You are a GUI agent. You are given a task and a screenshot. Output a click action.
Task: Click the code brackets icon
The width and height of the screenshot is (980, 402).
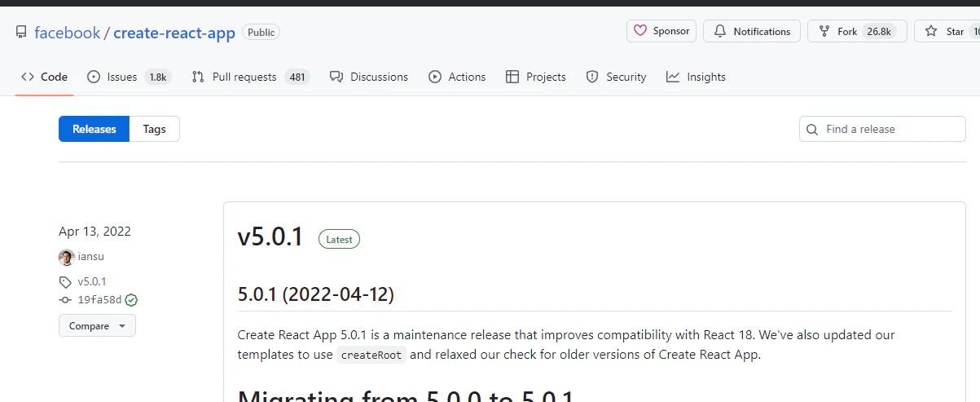coord(28,77)
